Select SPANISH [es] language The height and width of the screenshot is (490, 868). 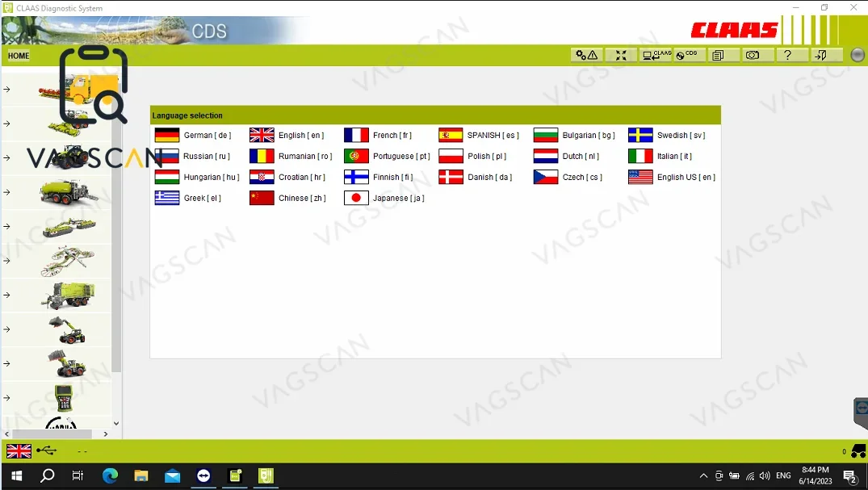pos(479,135)
